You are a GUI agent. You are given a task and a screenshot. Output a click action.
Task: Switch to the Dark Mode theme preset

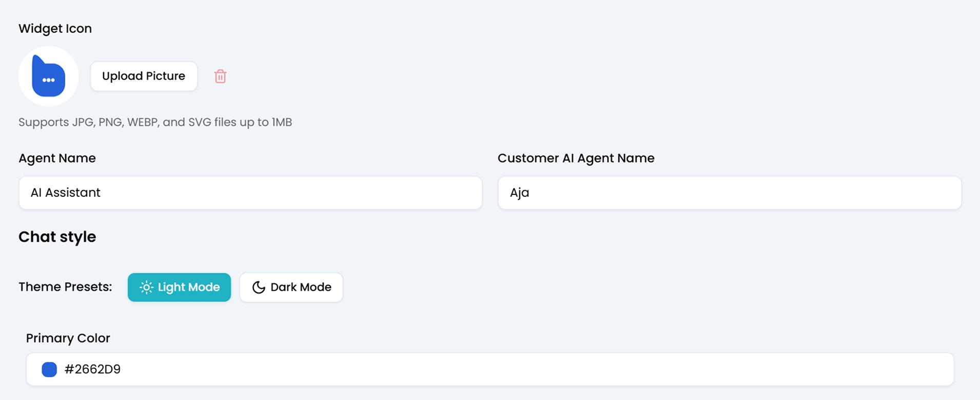290,287
